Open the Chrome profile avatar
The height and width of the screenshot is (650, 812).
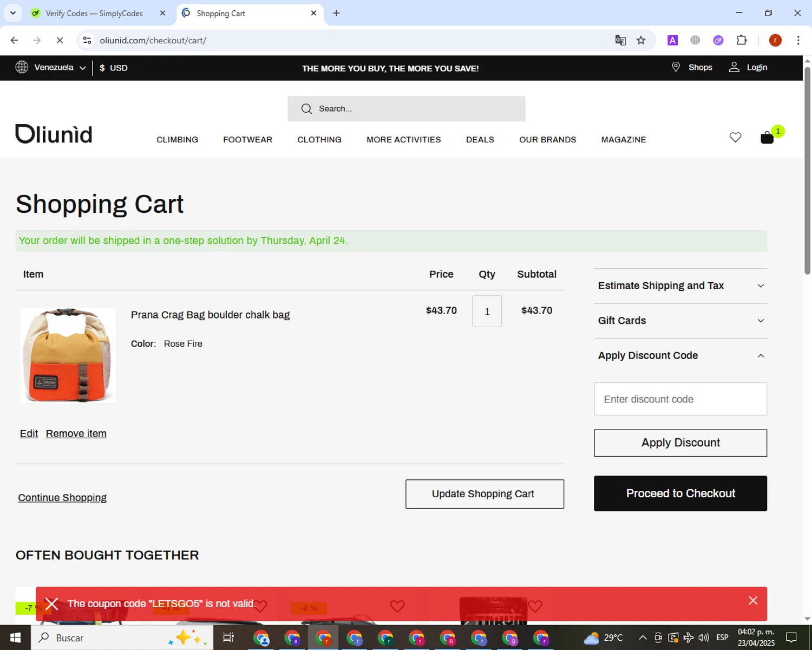pyautogui.click(x=775, y=40)
